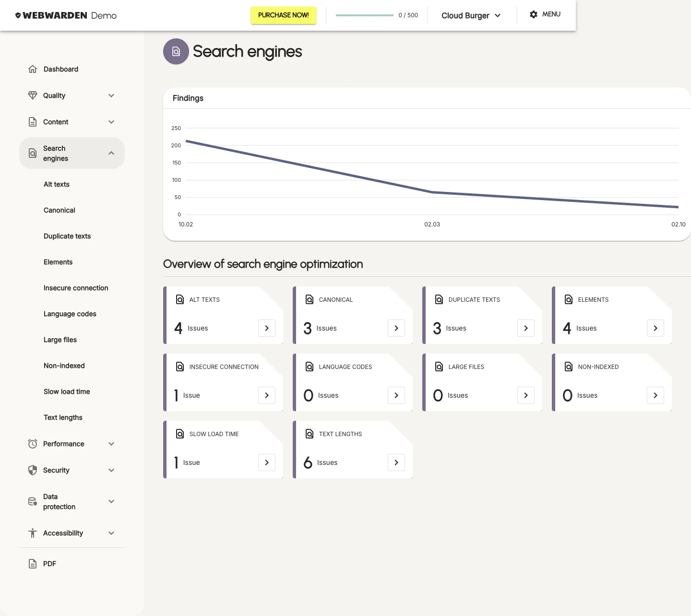Expand the Security section chevron

click(x=111, y=470)
